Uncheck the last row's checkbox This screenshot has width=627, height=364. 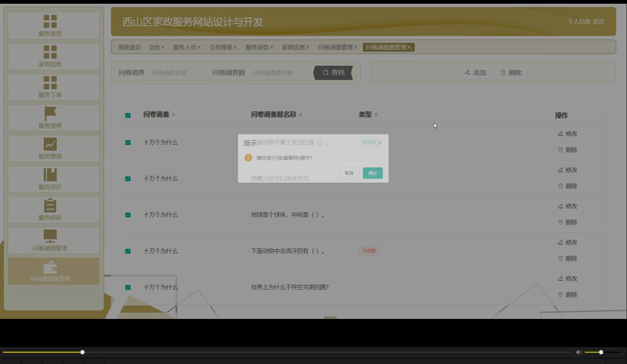click(128, 287)
